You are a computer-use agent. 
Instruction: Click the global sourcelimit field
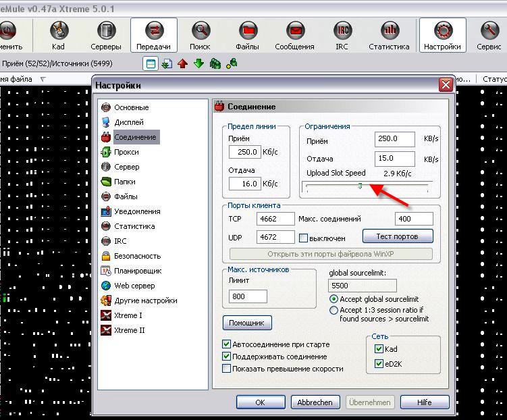(x=363, y=286)
